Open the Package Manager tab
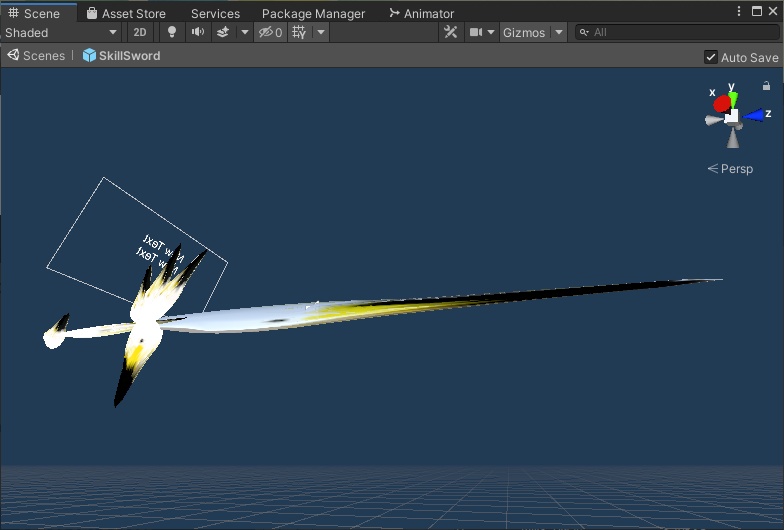The width and height of the screenshot is (784, 530). (x=313, y=14)
